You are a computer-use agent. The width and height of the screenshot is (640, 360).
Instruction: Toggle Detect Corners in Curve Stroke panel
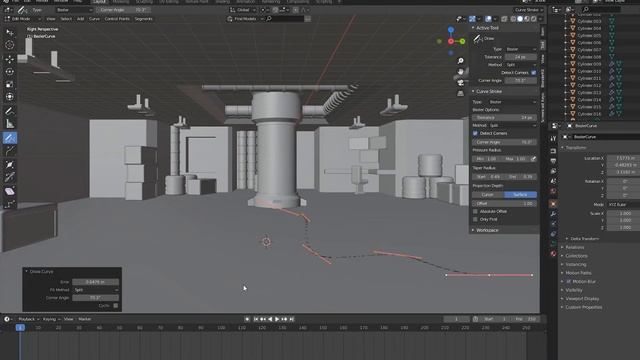pos(475,133)
